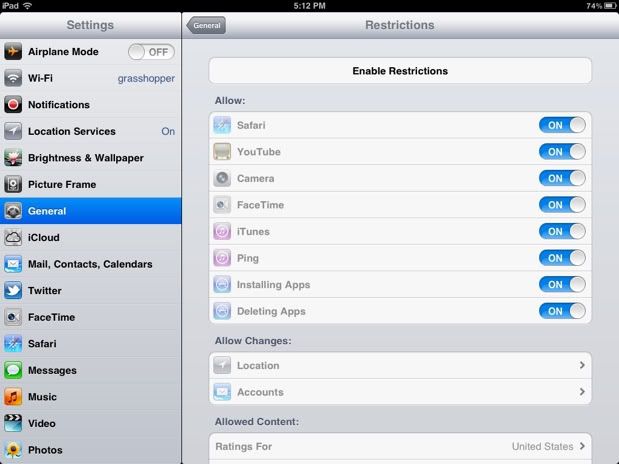The image size is (619, 464).
Task: Tap the Safari icon in Allow list
Action: click(x=222, y=125)
